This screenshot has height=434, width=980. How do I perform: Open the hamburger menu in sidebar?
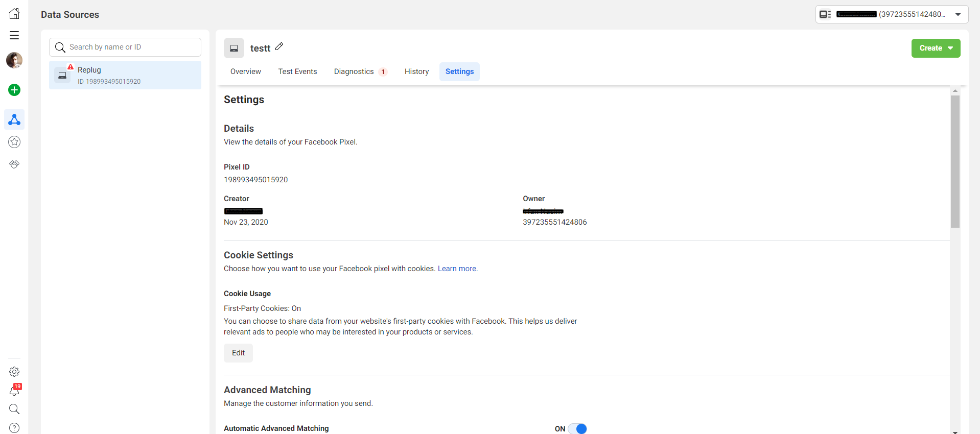pos(14,35)
